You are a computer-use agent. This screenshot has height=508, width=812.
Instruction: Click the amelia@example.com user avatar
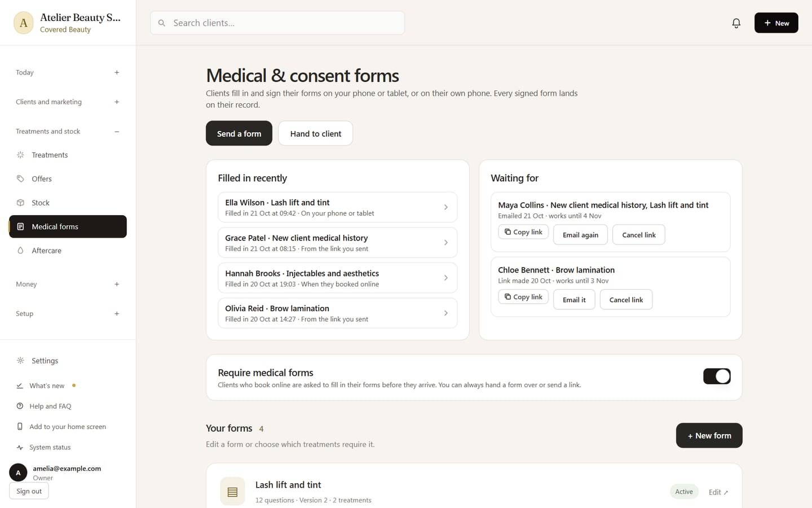tap(18, 473)
